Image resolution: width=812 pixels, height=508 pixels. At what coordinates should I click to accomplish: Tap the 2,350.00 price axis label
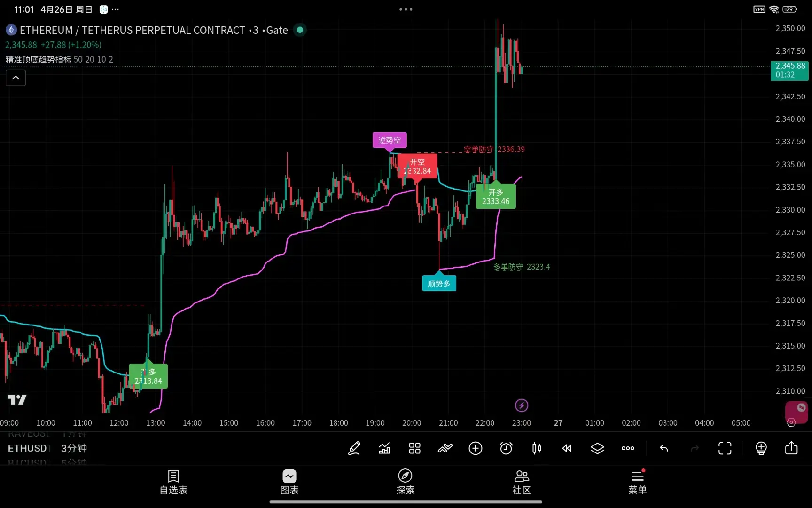click(790, 28)
